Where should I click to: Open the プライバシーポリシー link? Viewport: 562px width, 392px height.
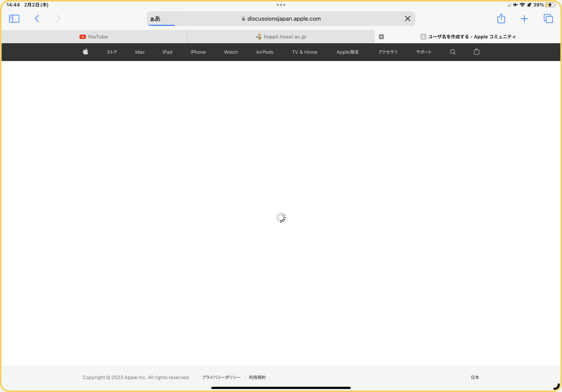pyautogui.click(x=221, y=377)
